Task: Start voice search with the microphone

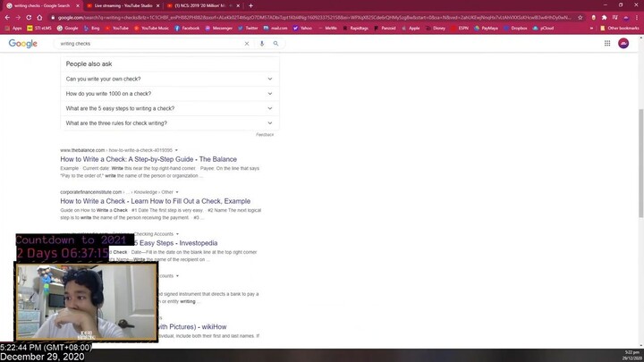Action: (x=261, y=44)
